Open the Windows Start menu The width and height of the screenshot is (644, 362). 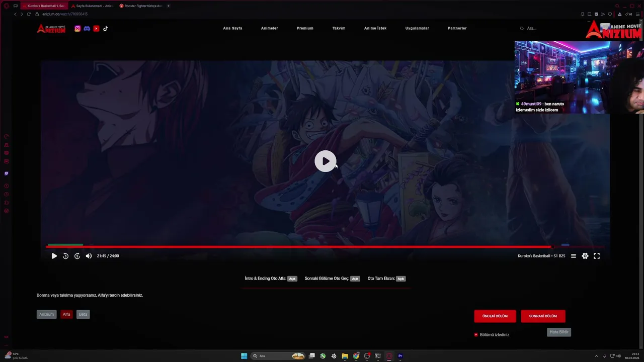pyautogui.click(x=244, y=356)
